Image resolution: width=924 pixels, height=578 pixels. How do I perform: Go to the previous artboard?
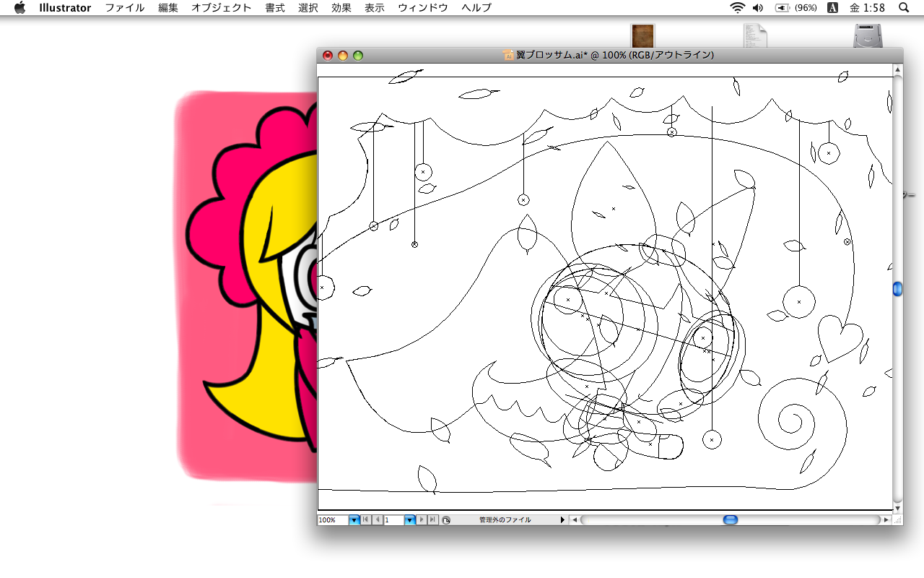(x=378, y=520)
